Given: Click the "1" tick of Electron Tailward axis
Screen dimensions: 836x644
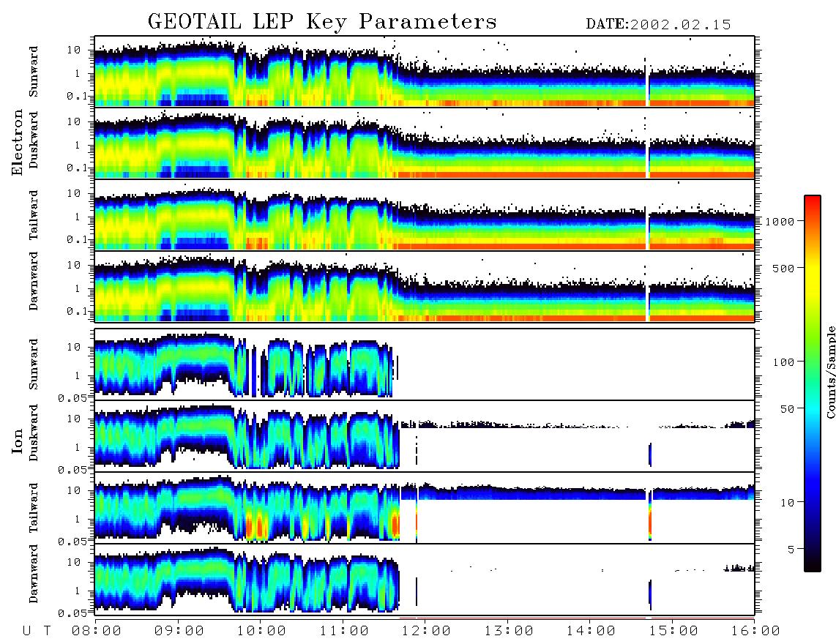Looking at the screenshot, I should (78, 217).
